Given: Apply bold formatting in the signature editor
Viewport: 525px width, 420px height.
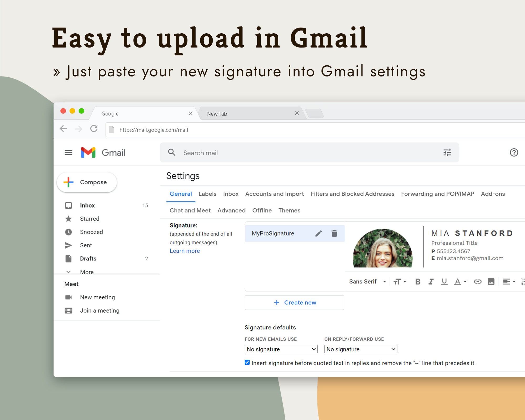Looking at the screenshot, I should (x=418, y=281).
